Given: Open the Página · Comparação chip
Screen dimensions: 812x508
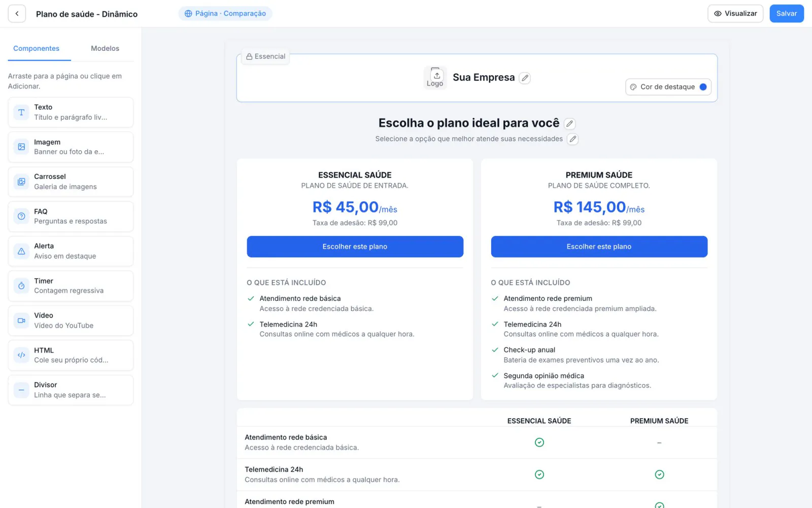Looking at the screenshot, I should pos(225,14).
